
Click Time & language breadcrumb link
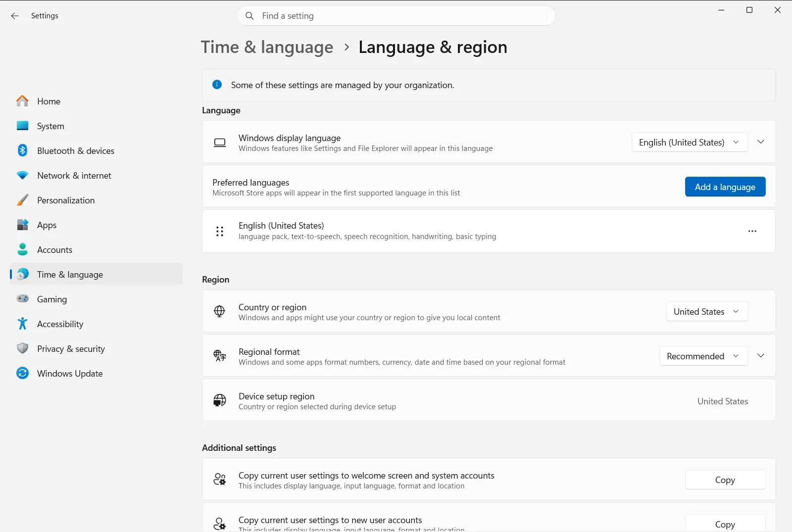[267, 47]
